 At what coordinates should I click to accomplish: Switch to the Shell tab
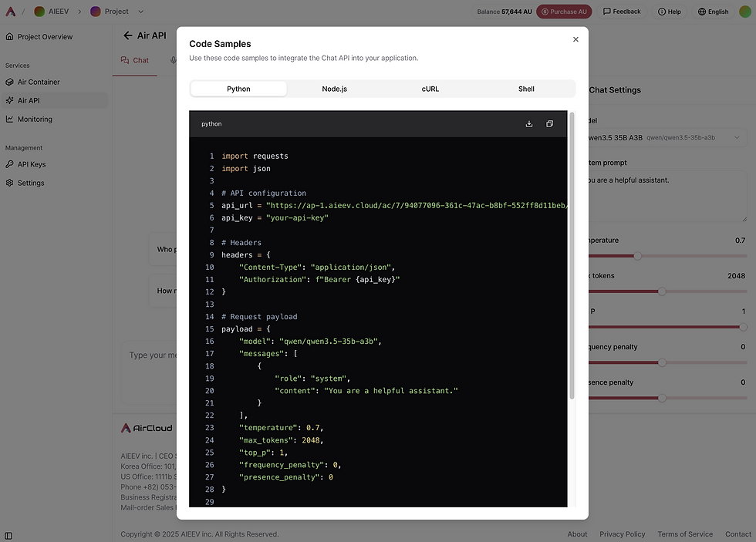coord(526,89)
